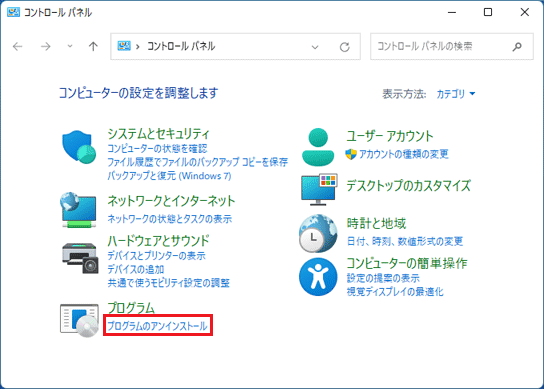
Task: Click デバイスの追加 link
Action: 136,269
